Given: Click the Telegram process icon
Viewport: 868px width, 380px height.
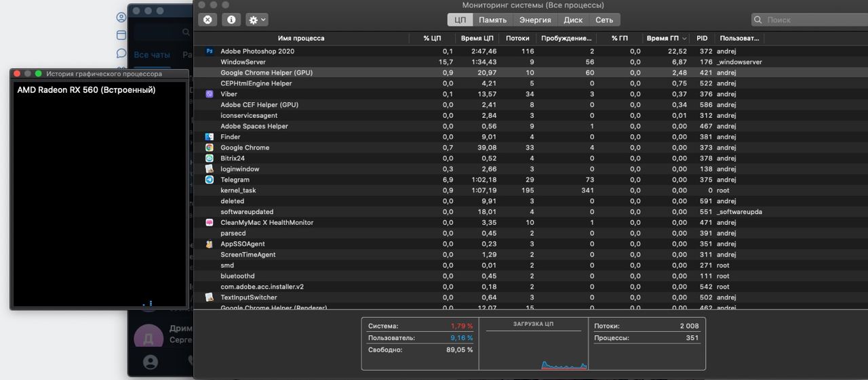Looking at the screenshot, I should tap(210, 180).
